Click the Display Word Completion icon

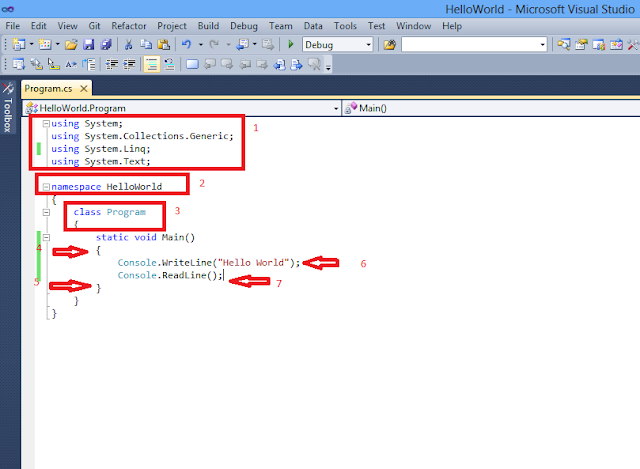click(71, 64)
